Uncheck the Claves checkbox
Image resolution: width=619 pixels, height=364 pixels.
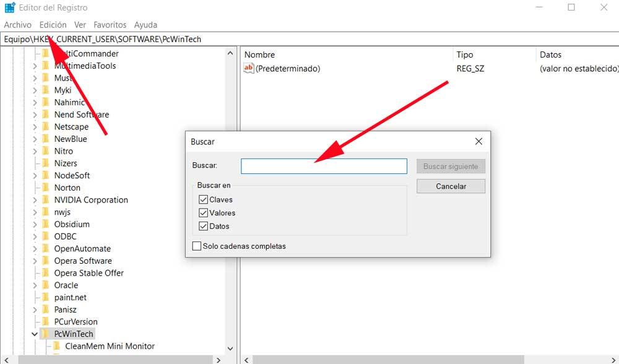(203, 199)
